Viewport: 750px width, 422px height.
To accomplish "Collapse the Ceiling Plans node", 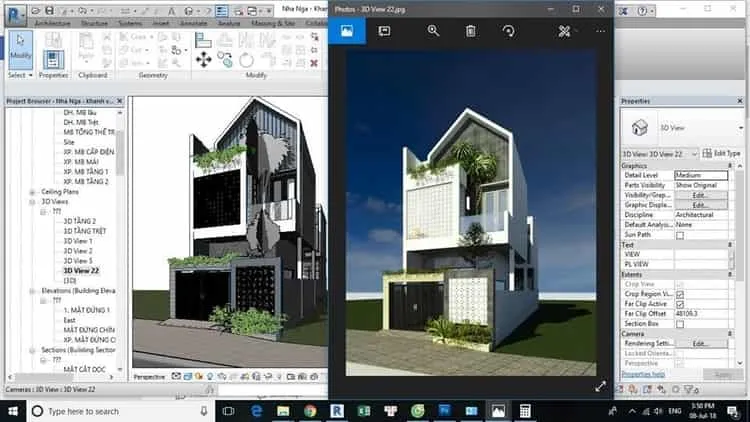I will coord(33,192).
